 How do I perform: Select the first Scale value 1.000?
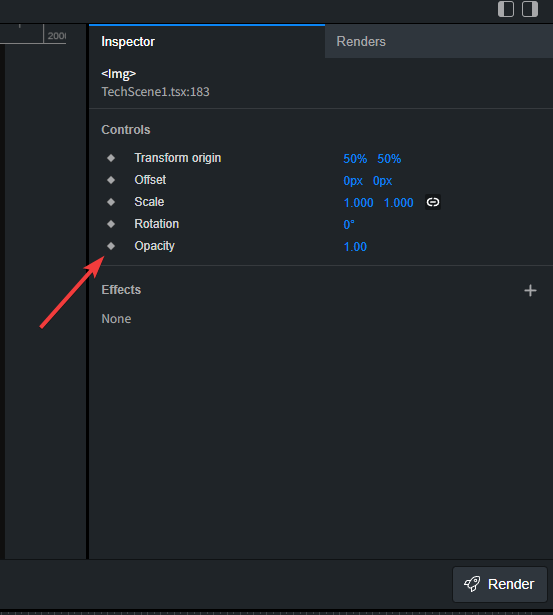click(x=358, y=203)
